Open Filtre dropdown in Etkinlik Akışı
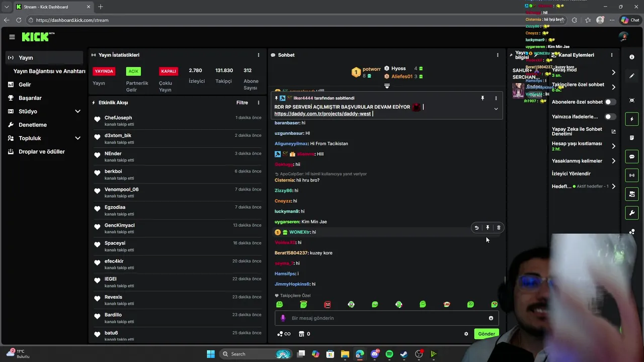 coord(242,103)
